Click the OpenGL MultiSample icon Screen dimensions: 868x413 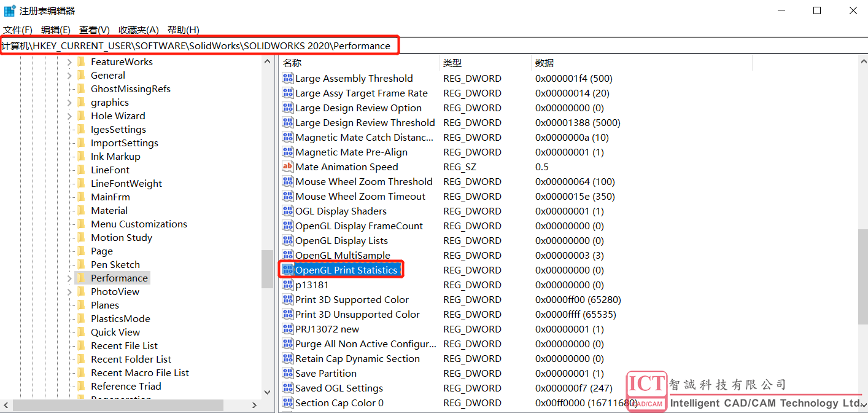click(288, 255)
